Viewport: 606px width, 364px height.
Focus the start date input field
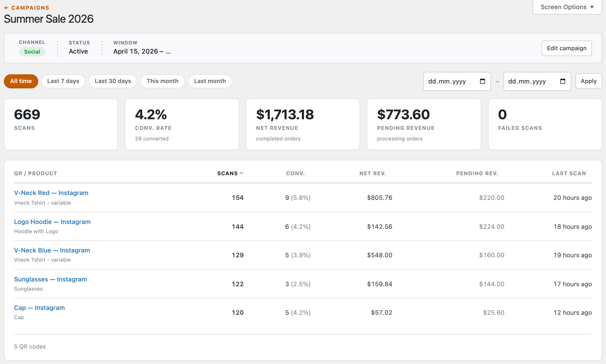tap(457, 81)
